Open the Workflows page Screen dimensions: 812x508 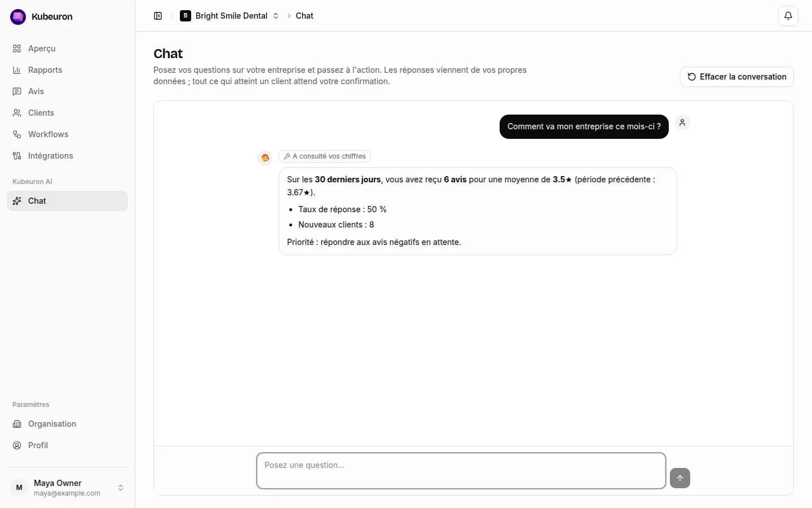pyautogui.click(x=67, y=134)
